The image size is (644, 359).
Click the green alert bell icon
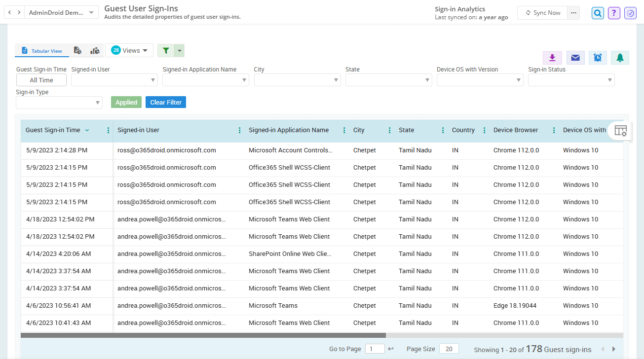(x=620, y=58)
